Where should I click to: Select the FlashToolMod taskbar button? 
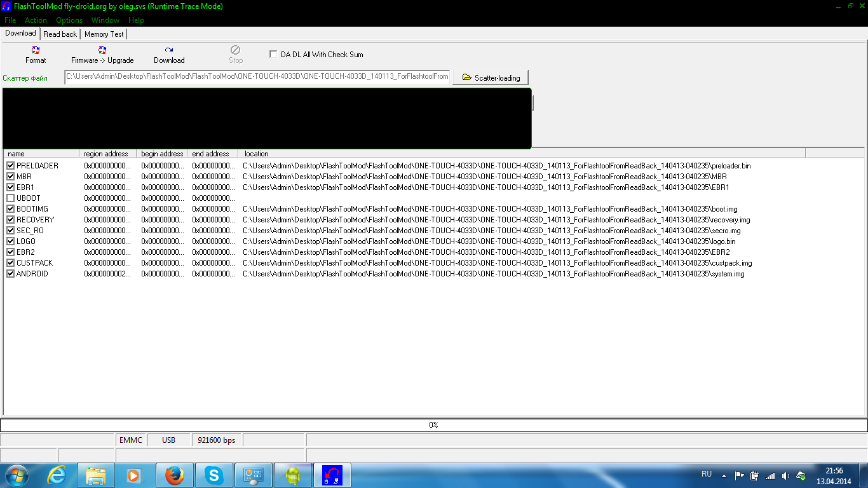[332, 475]
